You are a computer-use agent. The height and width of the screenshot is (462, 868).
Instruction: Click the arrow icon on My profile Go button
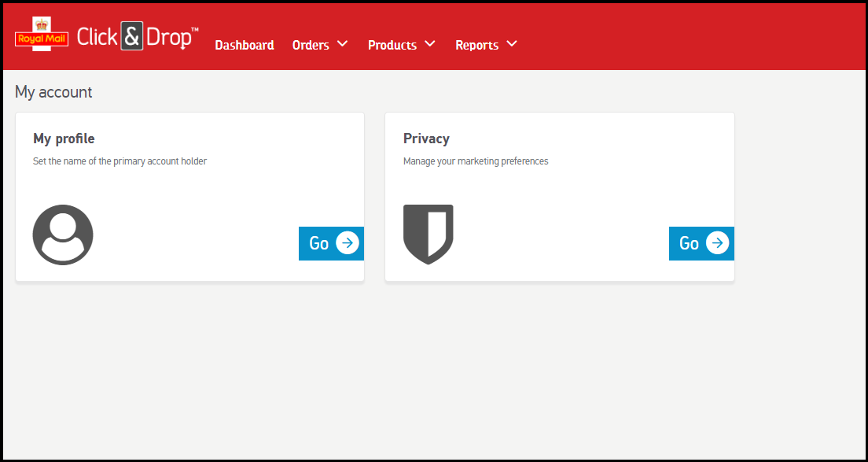point(348,242)
